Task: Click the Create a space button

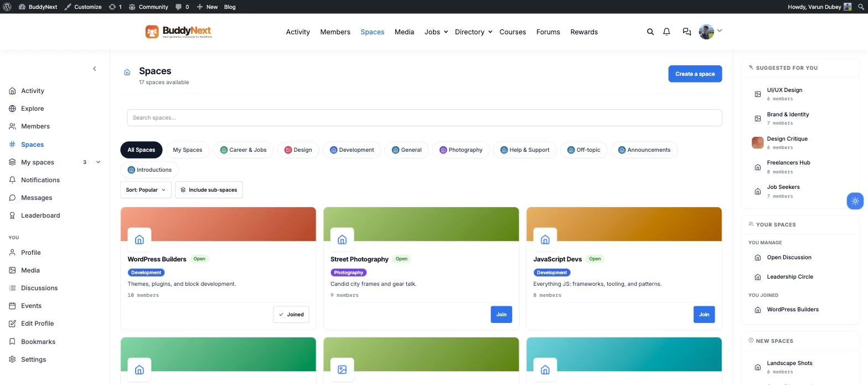Action: click(695, 74)
